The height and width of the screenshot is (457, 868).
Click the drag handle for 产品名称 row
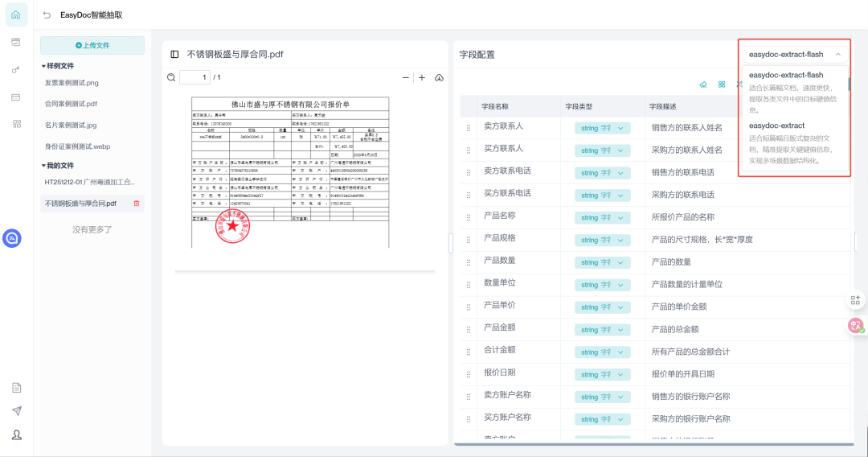pyautogui.click(x=469, y=218)
